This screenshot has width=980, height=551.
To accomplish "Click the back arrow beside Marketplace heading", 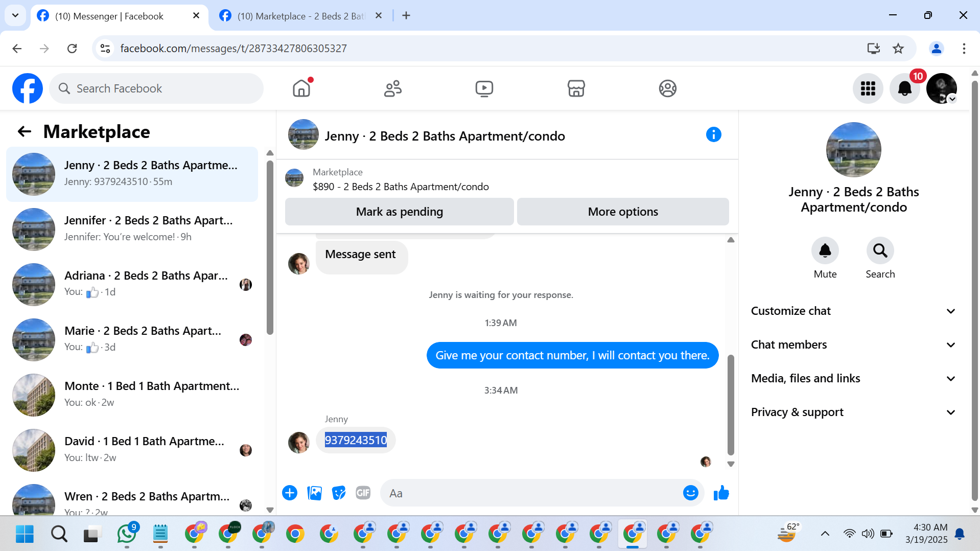I will point(25,132).
